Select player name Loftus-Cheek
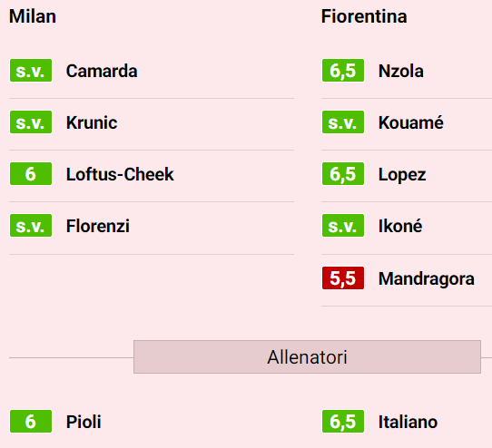The height and width of the screenshot is (448, 492). pyautogui.click(x=120, y=174)
